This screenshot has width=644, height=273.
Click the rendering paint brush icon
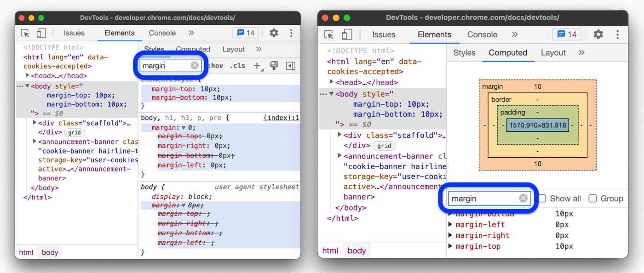274,66
